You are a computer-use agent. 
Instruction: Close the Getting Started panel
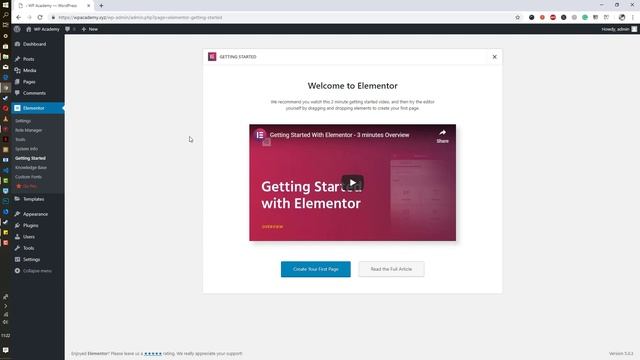pos(495,57)
